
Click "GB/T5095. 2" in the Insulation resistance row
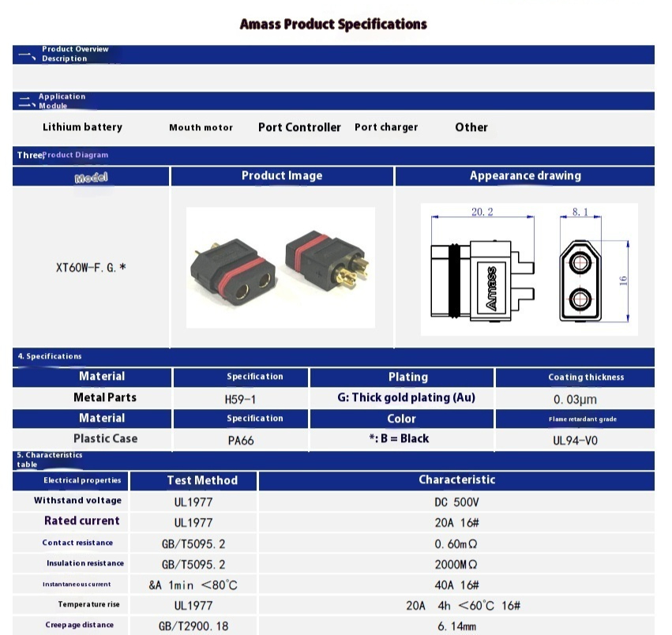pos(193,564)
